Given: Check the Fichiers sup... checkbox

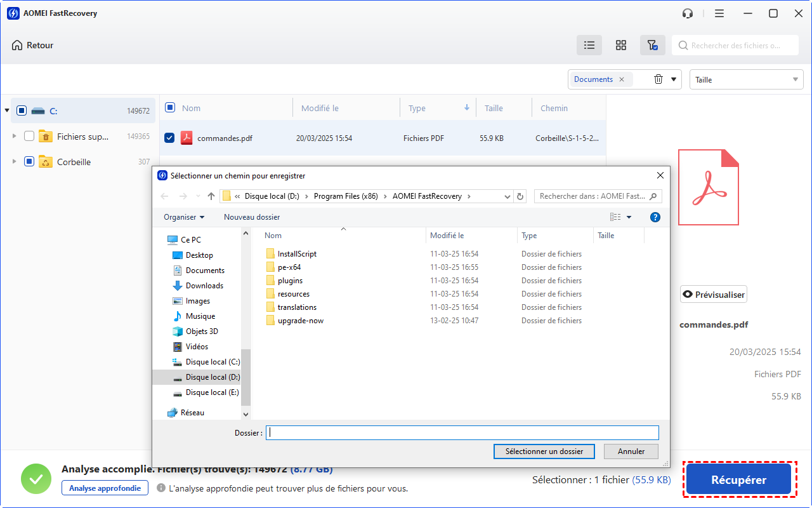Looking at the screenshot, I should click(x=29, y=136).
